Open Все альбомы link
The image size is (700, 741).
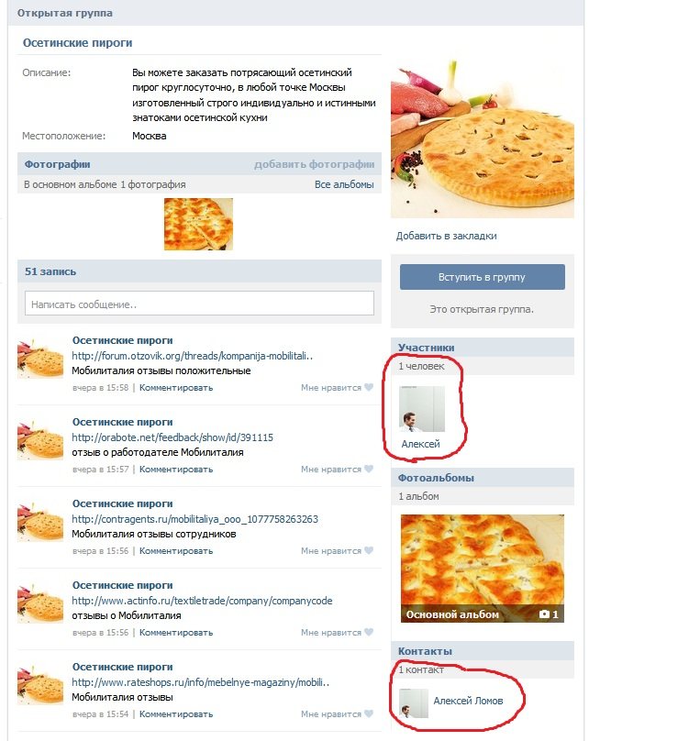pos(344,184)
